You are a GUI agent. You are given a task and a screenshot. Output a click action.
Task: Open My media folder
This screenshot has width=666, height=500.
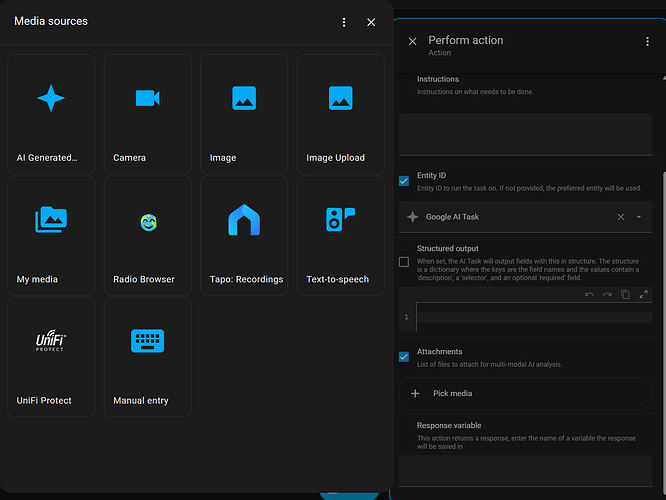(x=51, y=234)
